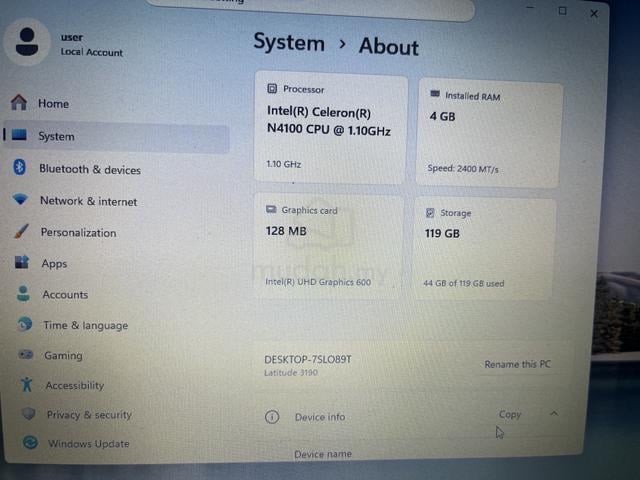Click the Storage drive icon

coord(430,213)
